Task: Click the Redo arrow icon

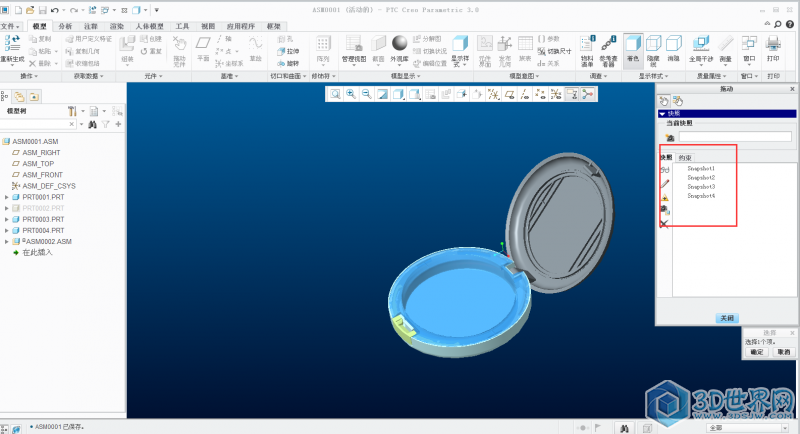Action: click(74, 10)
